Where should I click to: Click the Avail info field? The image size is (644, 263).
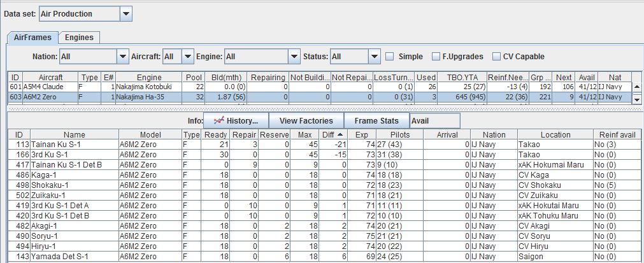[435, 120]
